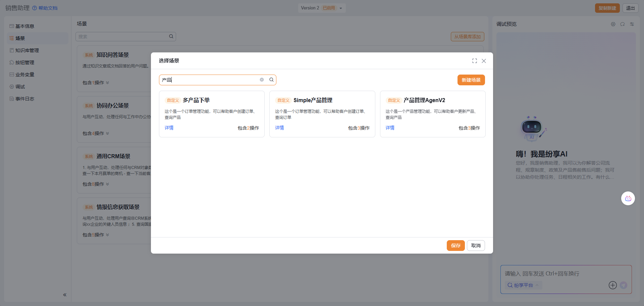Screen dimensions: 644x306
Task: Click 取消 to dismiss the dialog
Action: click(476, 246)
